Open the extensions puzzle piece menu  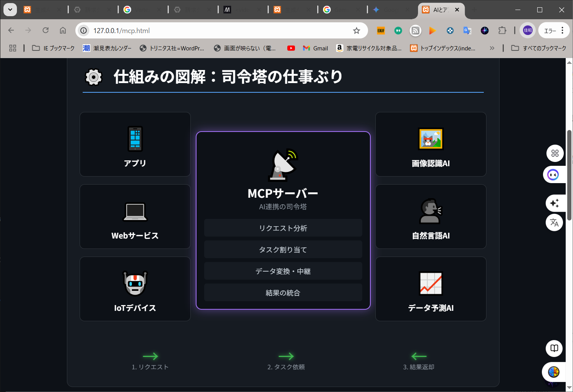pos(502,31)
